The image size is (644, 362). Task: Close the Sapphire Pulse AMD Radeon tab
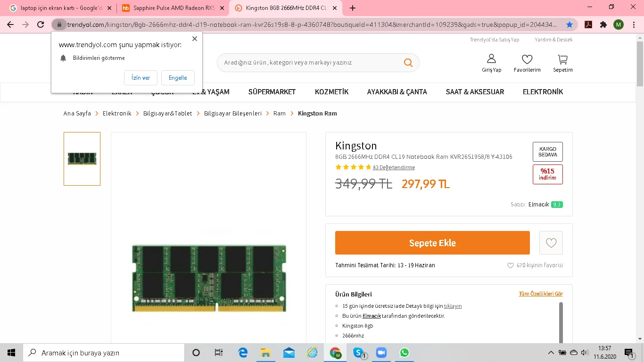click(222, 8)
